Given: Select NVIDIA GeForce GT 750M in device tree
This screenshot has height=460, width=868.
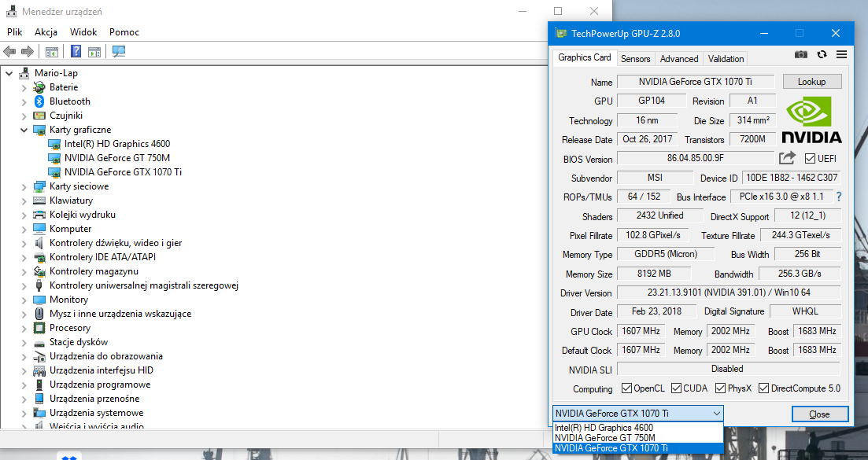Looking at the screenshot, I should [116, 158].
